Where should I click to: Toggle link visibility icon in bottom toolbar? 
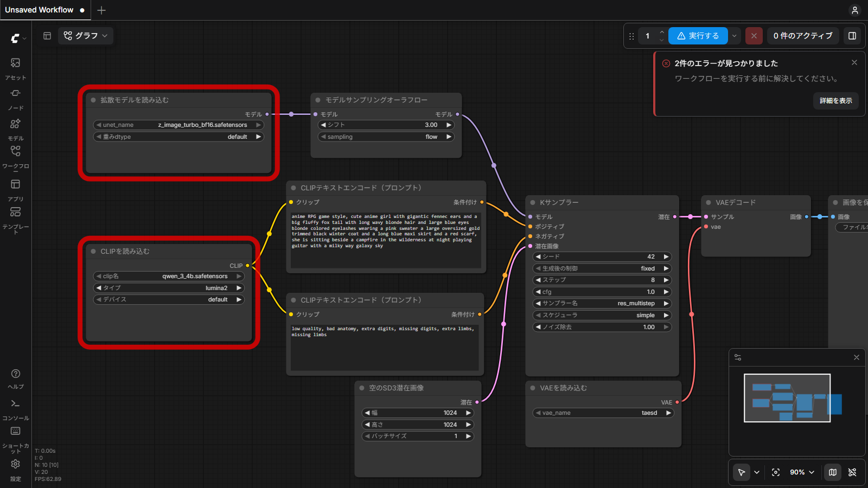[852, 472]
